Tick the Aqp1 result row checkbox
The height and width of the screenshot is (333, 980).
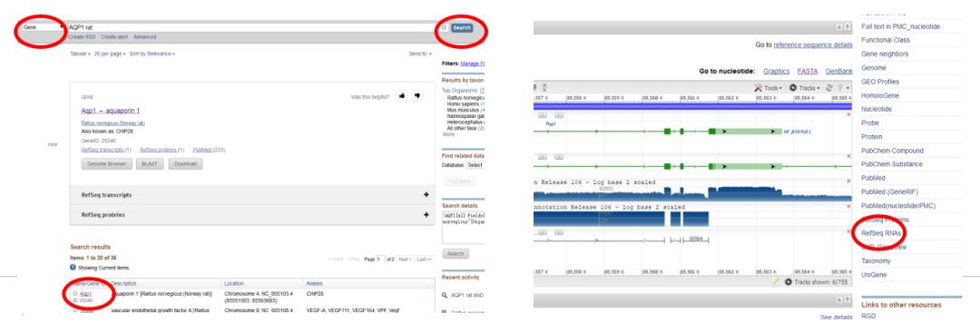point(75,293)
